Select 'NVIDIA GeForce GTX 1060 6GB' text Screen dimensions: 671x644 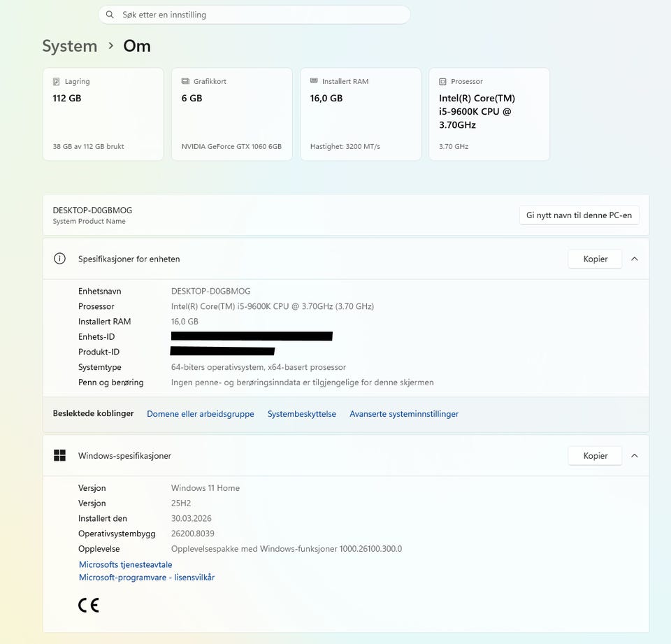(231, 146)
